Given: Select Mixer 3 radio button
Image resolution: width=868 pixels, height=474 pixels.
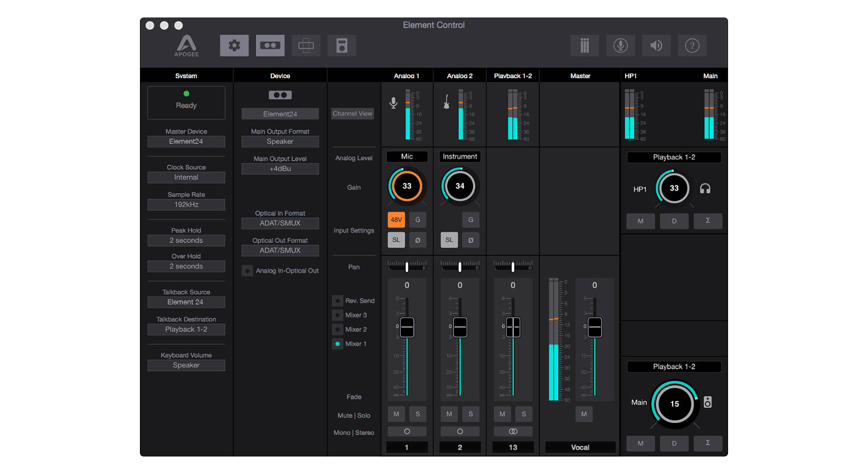Looking at the screenshot, I should (337, 315).
